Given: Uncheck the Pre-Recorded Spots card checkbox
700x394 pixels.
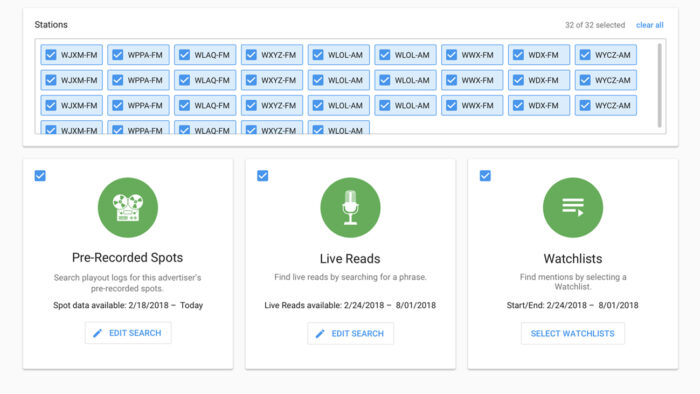Looking at the screenshot, I should (x=40, y=175).
